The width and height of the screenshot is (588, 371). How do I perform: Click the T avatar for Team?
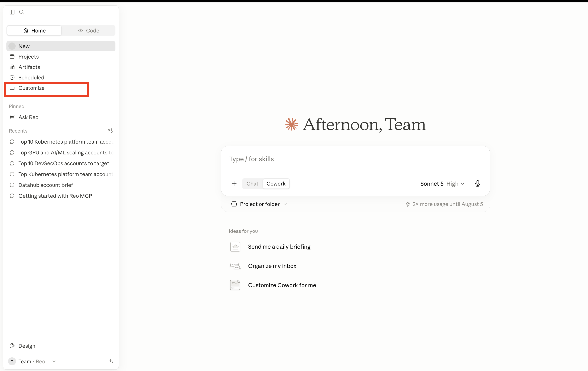pos(12,361)
